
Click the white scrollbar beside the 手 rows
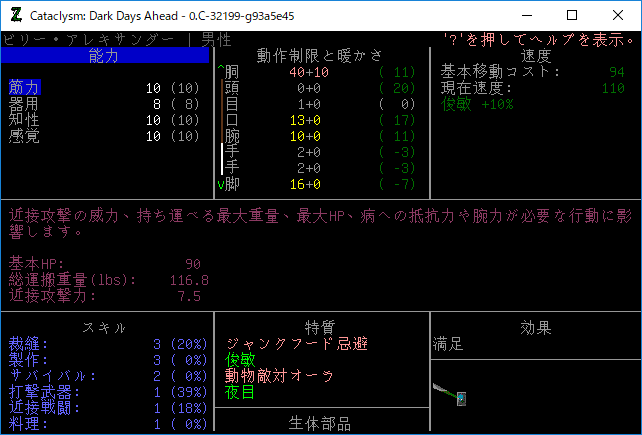click(x=222, y=159)
